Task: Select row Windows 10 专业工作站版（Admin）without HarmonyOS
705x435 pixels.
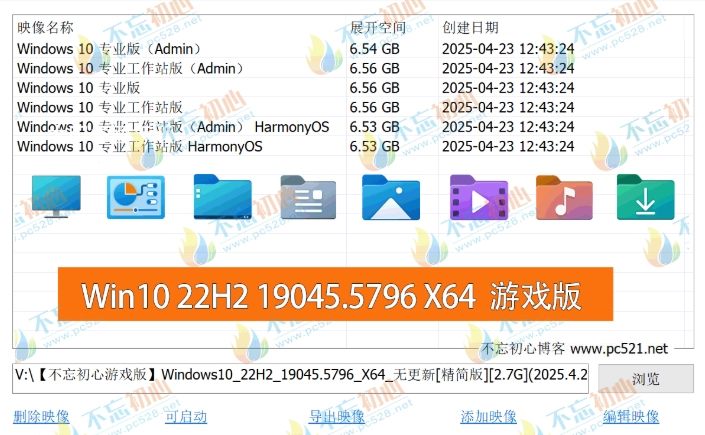Action: tap(353, 68)
